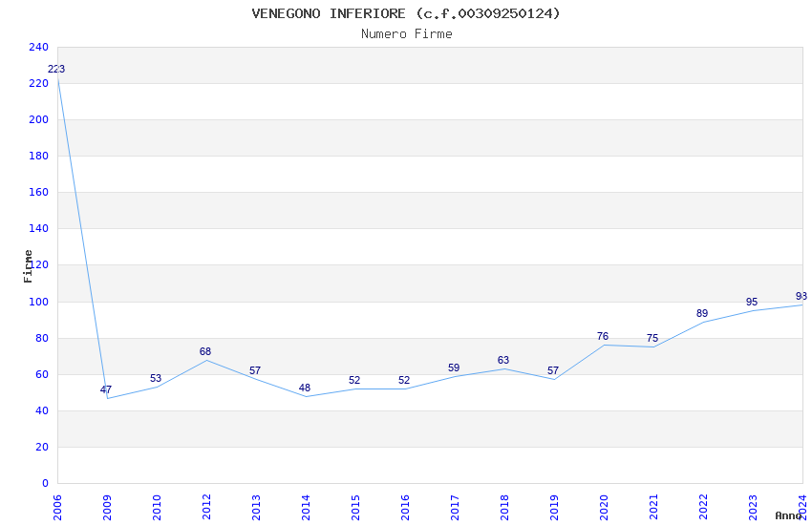812x525 pixels.
Task: Click the y-axis value 180
Action: [x=39, y=156]
